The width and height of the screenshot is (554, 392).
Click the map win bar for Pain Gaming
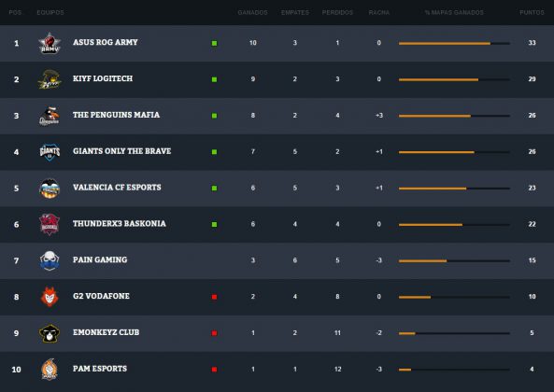click(454, 261)
